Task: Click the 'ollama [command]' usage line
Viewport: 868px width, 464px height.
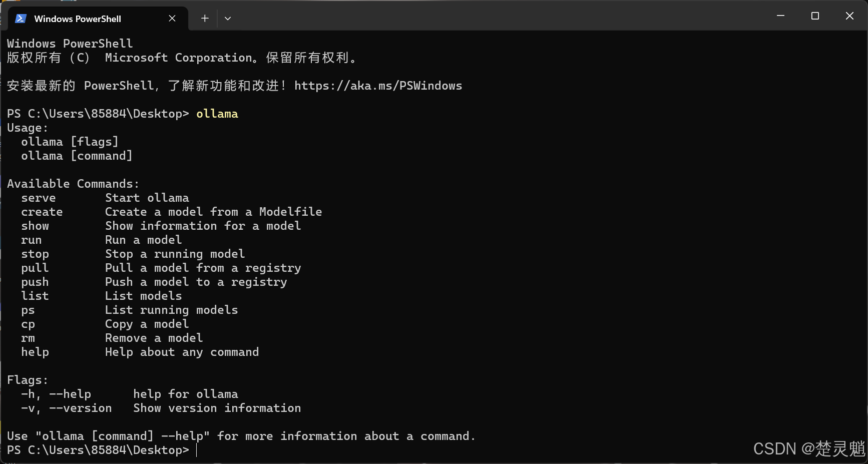Action: [77, 156]
